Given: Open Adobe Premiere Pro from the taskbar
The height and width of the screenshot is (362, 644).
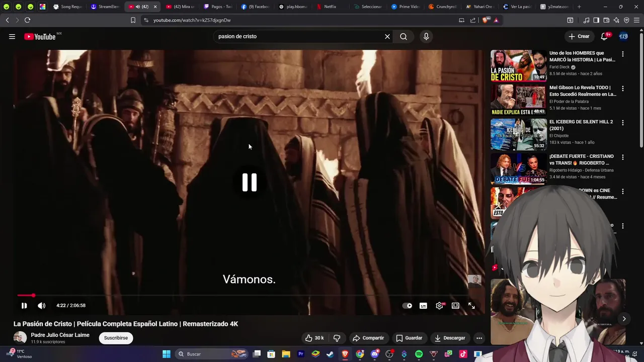Looking at the screenshot, I should [301, 354].
